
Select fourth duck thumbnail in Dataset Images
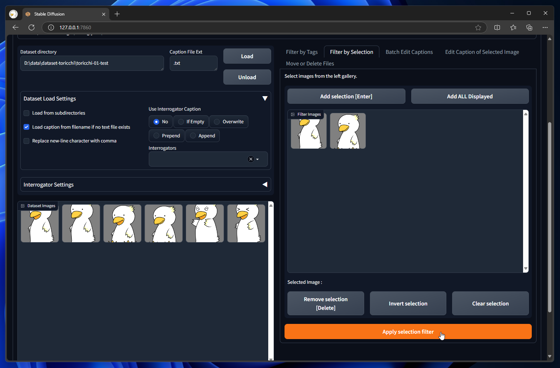pyautogui.click(x=163, y=223)
